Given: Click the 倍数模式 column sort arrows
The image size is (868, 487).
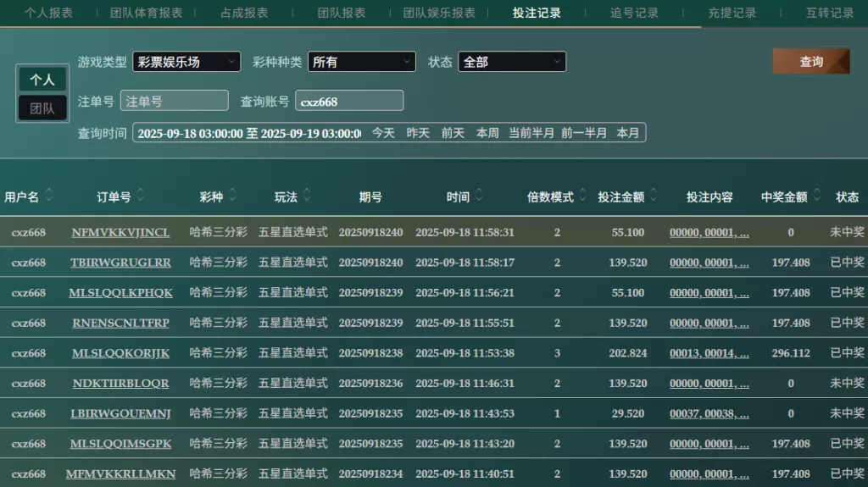Looking at the screenshot, I should pos(583,196).
